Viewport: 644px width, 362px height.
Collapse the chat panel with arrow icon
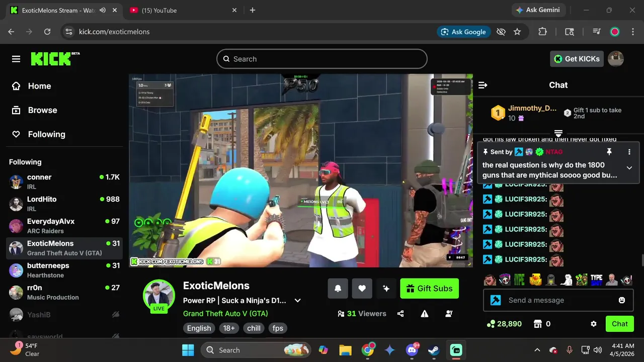tap(482, 85)
